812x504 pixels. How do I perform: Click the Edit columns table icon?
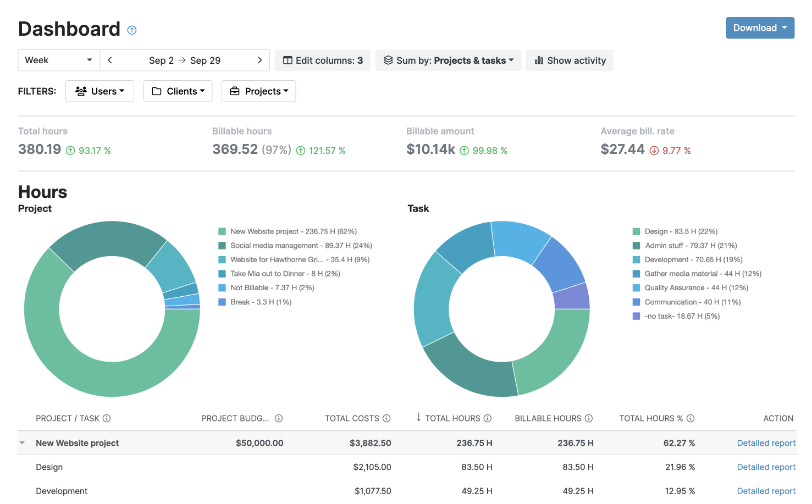click(289, 60)
